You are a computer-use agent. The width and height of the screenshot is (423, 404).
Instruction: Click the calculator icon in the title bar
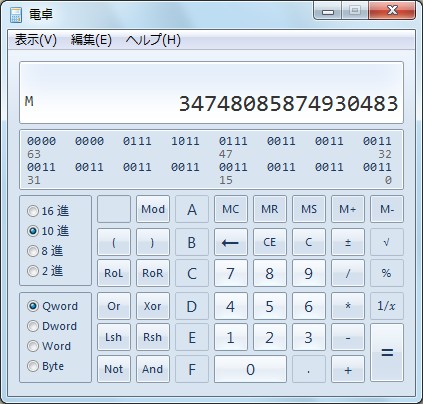16,15
